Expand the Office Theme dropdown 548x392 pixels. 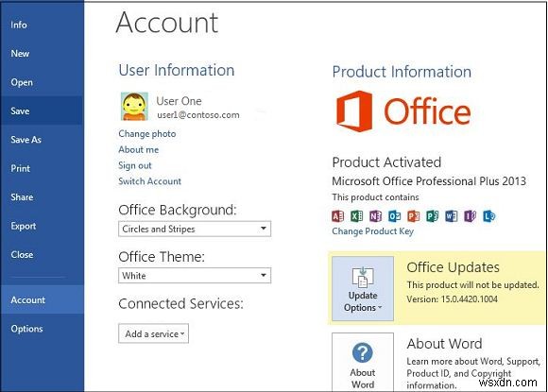point(195,276)
